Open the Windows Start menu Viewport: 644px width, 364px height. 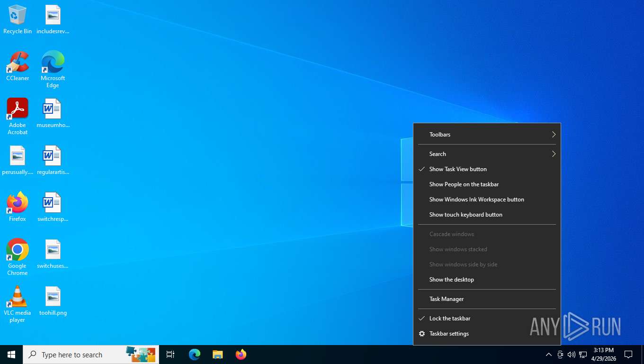(11, 355)
